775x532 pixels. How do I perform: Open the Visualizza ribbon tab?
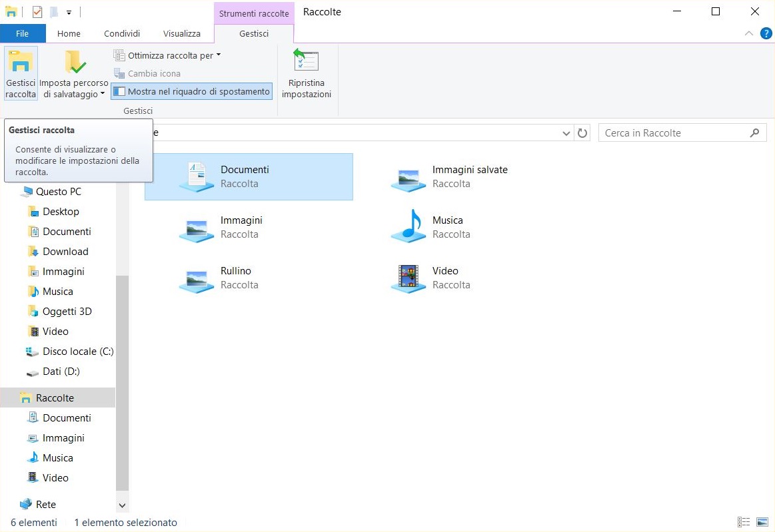point(181,33)
